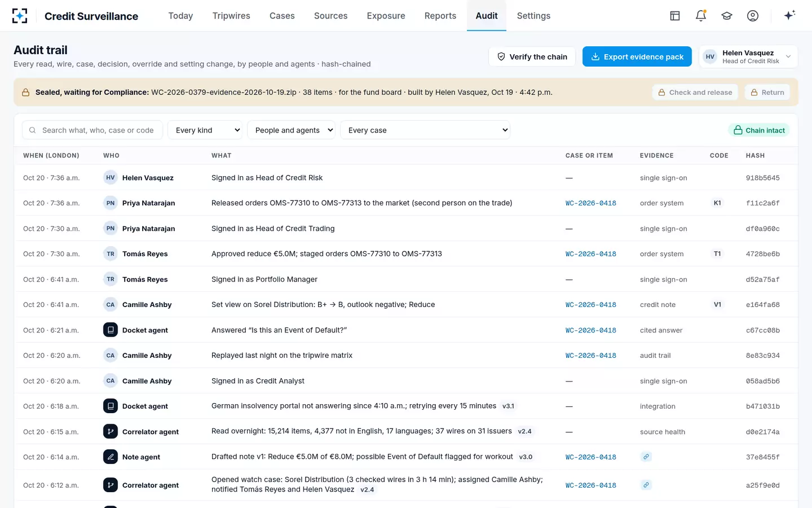Click CA avatar on Set view row
812x508 pixels.
coord(111,304)
